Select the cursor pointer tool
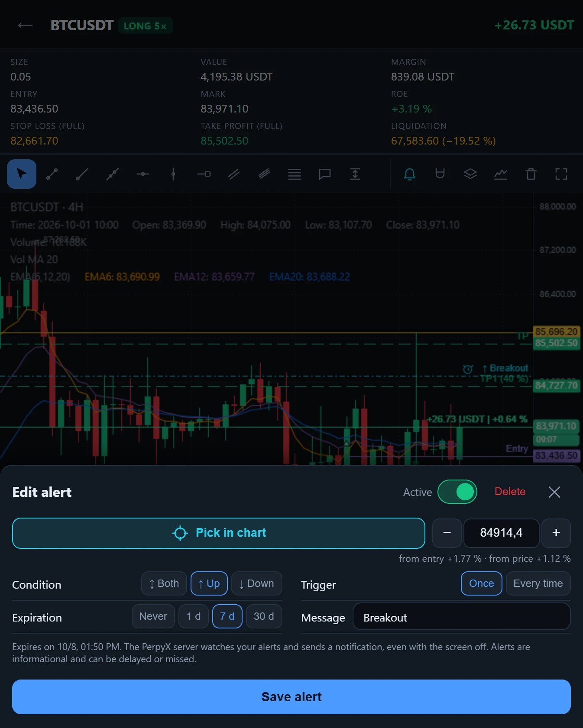Viewport: 583px width, 728px height. tap(22, 174)
